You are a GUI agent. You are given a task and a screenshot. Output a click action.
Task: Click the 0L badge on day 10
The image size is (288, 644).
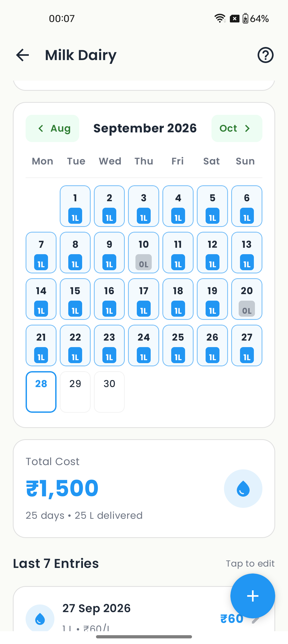tap(143, 262)
